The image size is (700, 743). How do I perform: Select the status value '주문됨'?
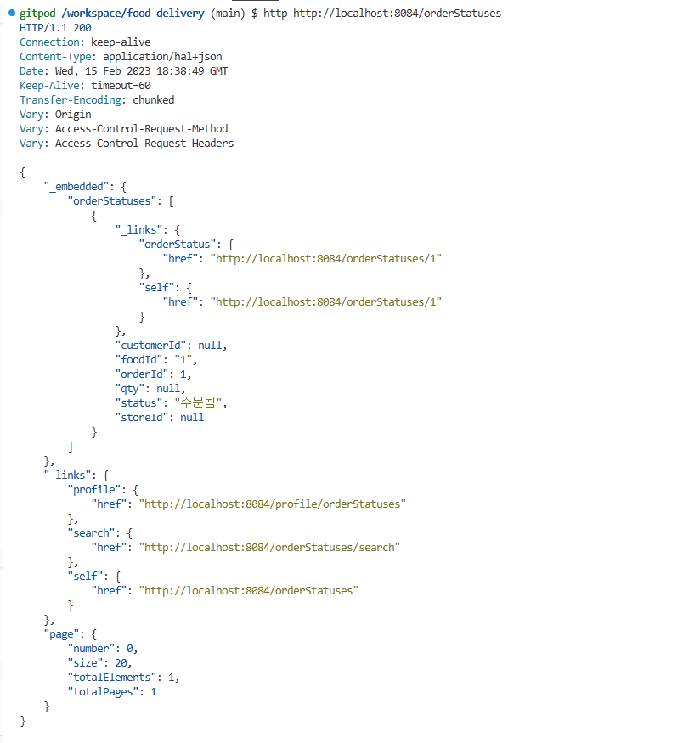pyautogui.click(x=198, y=402)
